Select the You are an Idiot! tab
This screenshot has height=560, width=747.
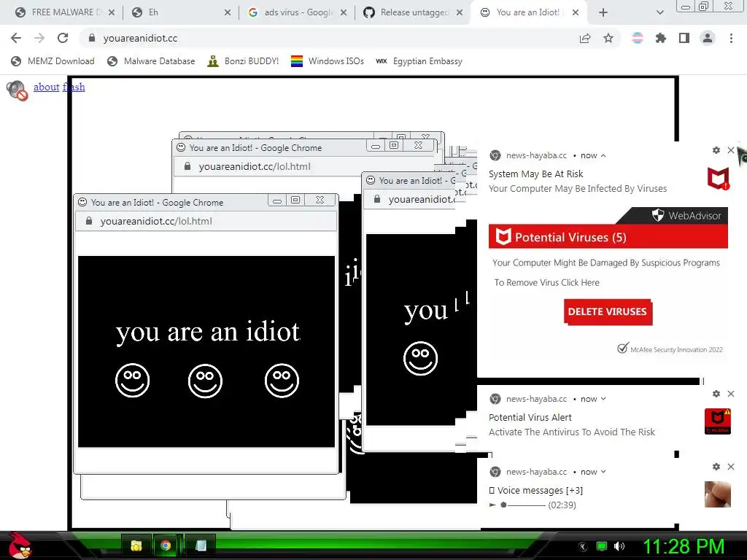529,12
